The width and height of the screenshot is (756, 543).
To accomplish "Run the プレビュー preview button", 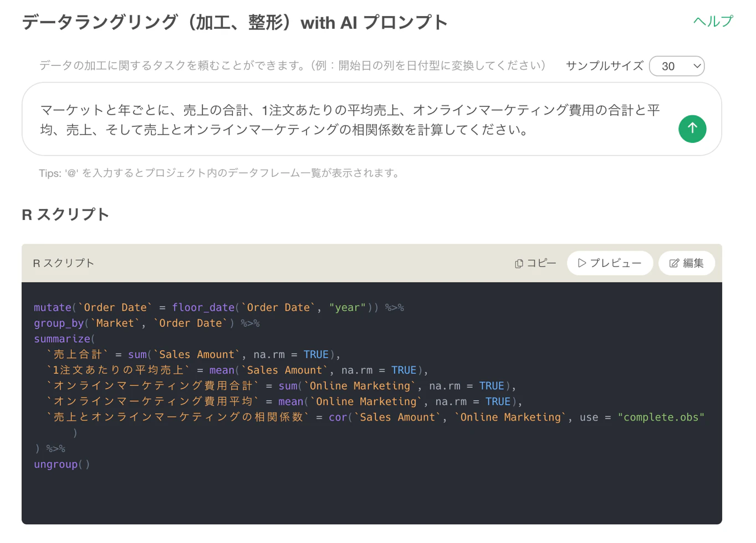I will click(610, 263).
